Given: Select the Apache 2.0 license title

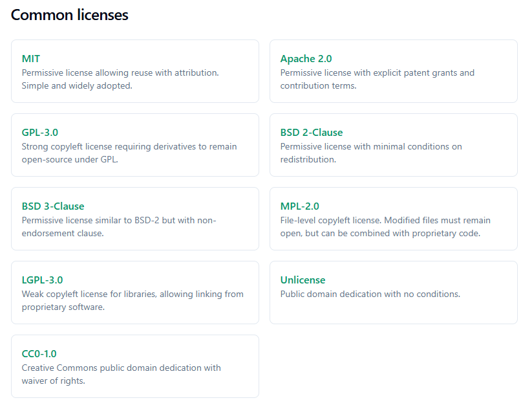Looking at the screenshot, I should pyautogui.click(x=306, y=59).
